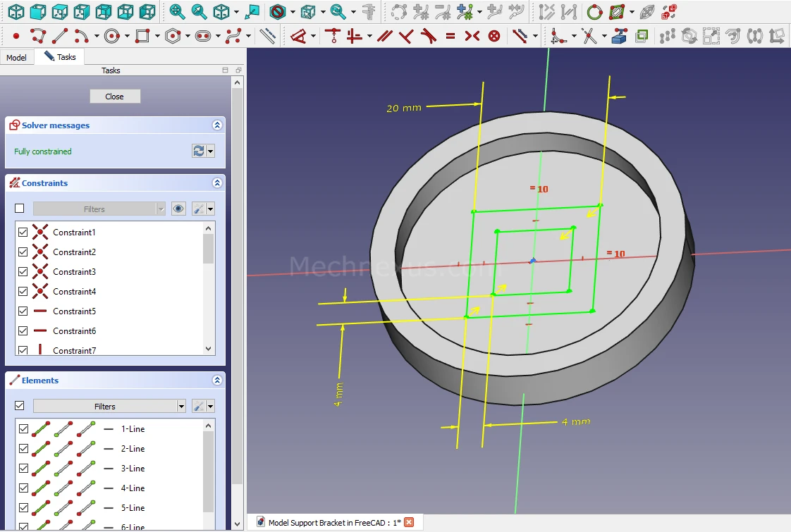The image size is (791, 532).
Task: Click the constraints list scrollbar down arrow
Action: [208, 349]
